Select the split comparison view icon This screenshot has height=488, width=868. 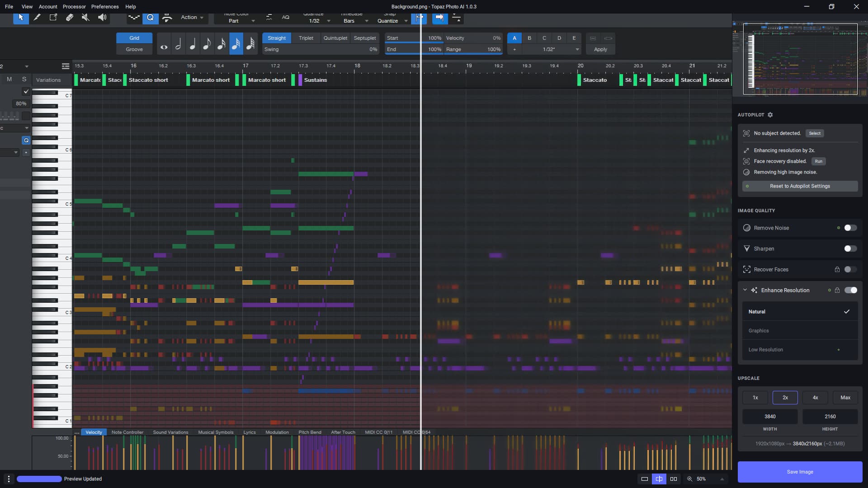[x=659, y=479]
